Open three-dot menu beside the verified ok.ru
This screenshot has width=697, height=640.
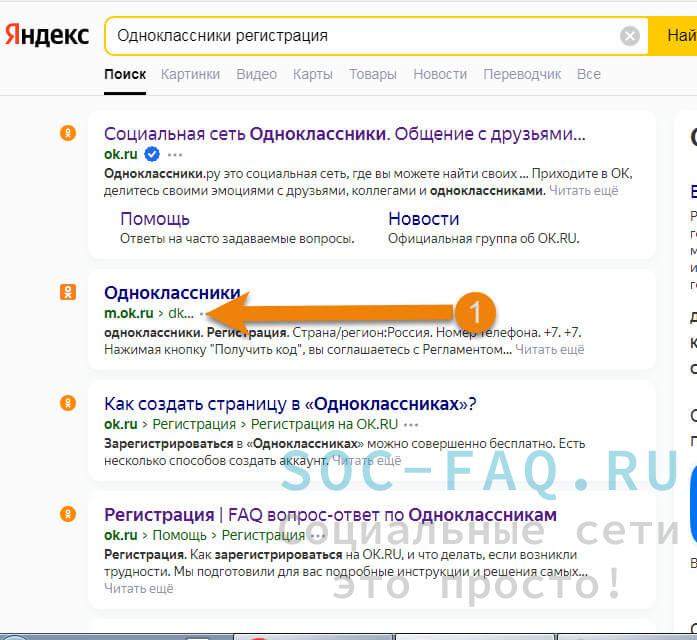click(175, 155)
